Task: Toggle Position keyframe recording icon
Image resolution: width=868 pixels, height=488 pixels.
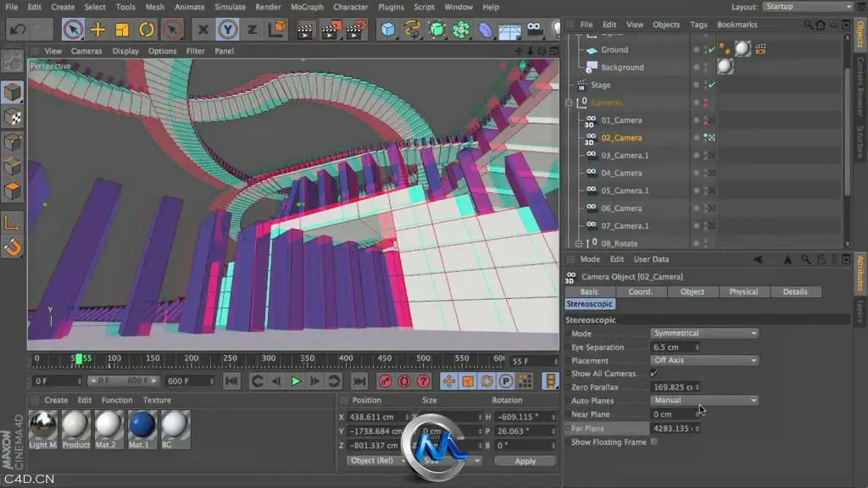Action: tap(449, 380)
